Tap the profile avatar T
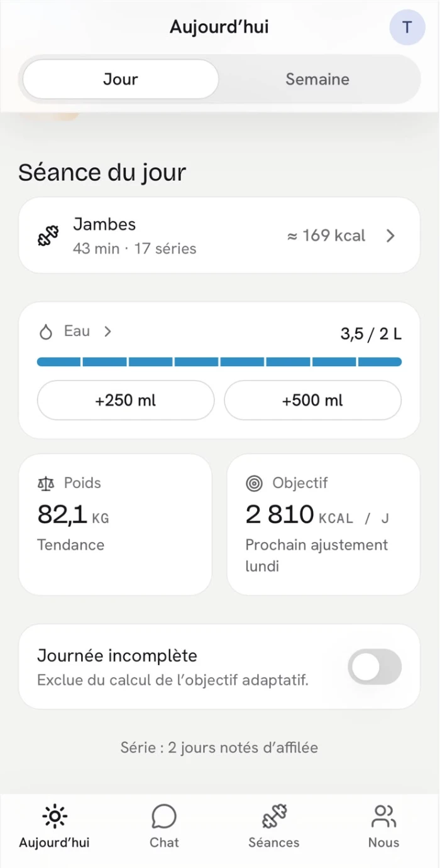440x868 pixels. (407, 27)
